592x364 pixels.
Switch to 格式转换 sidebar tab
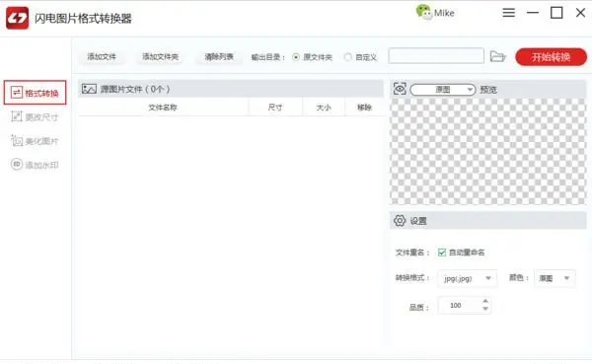[x=36, y=93]
